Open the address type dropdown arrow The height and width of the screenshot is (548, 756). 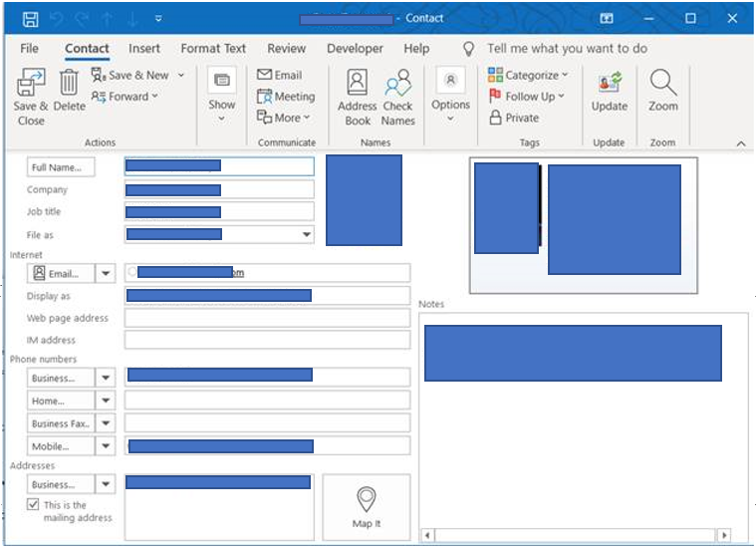(x=106, y=484)
